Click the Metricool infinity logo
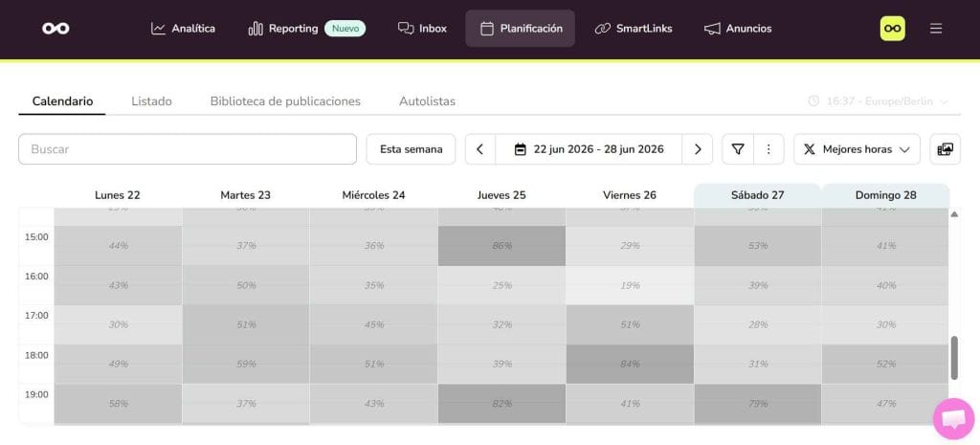 click(56, 28)
